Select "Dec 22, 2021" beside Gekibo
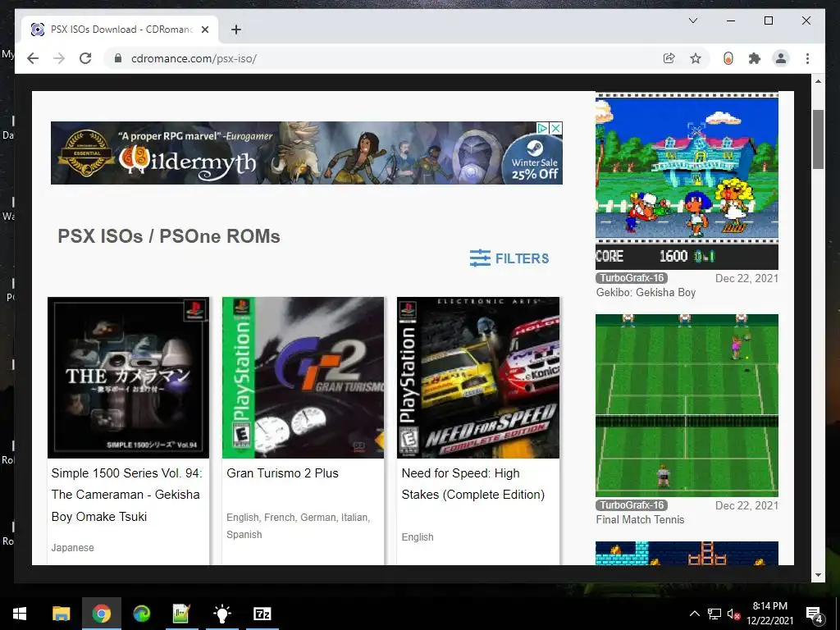This screenshot has width=840, height=630. tap(746, 278)
